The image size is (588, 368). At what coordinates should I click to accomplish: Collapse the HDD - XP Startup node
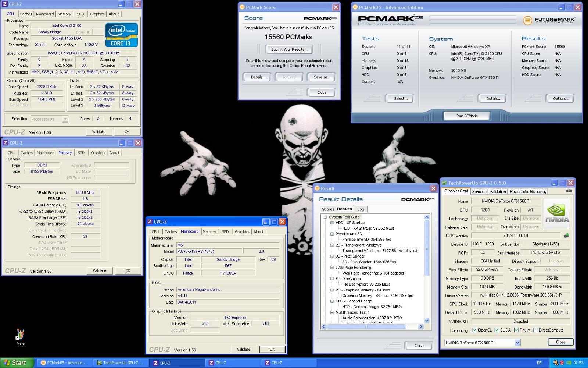click(x=332, y=223)
